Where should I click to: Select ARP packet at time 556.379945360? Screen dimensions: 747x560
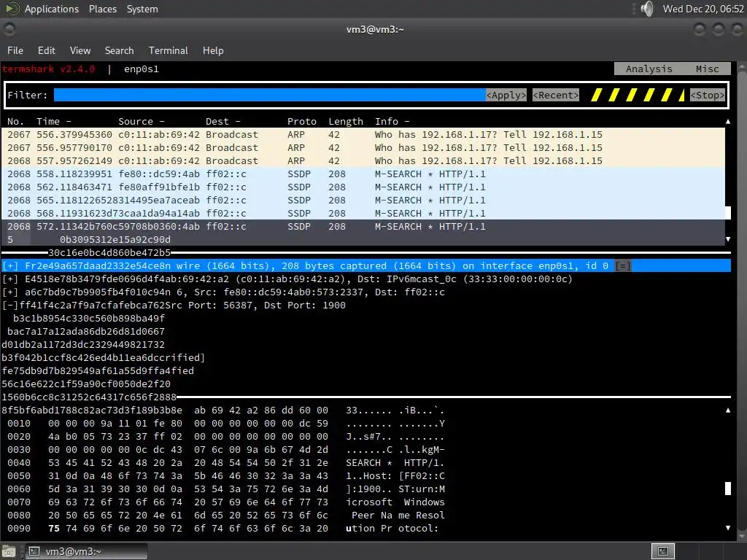pyautogui.click(x=363, y=134)
